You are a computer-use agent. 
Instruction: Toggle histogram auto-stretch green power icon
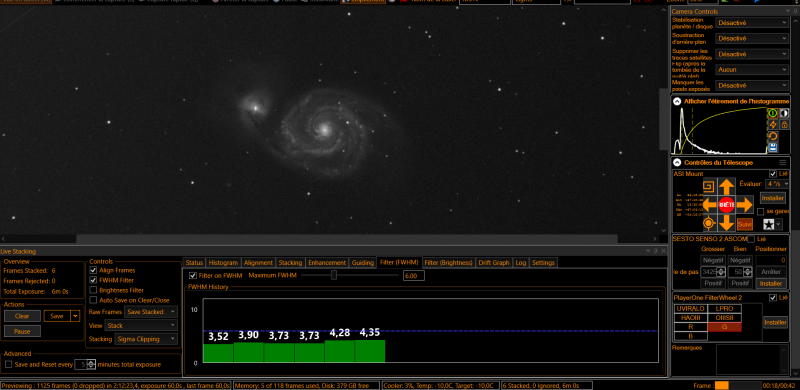pos(772,113)
